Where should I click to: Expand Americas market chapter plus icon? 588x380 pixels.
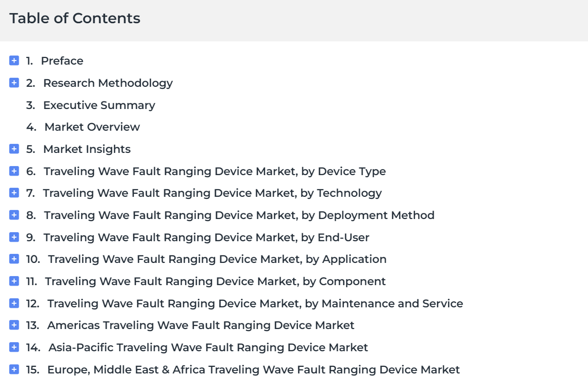click(14, 325)
